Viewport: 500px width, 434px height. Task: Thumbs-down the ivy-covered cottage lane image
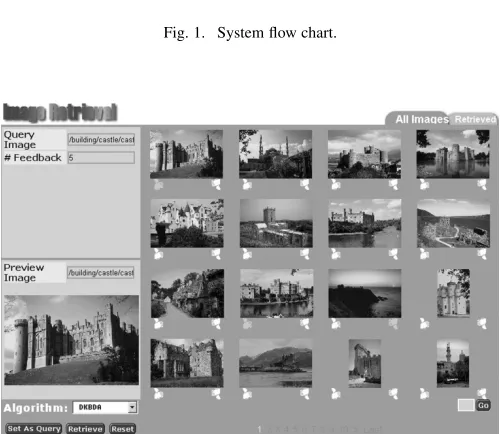[216, 324]
